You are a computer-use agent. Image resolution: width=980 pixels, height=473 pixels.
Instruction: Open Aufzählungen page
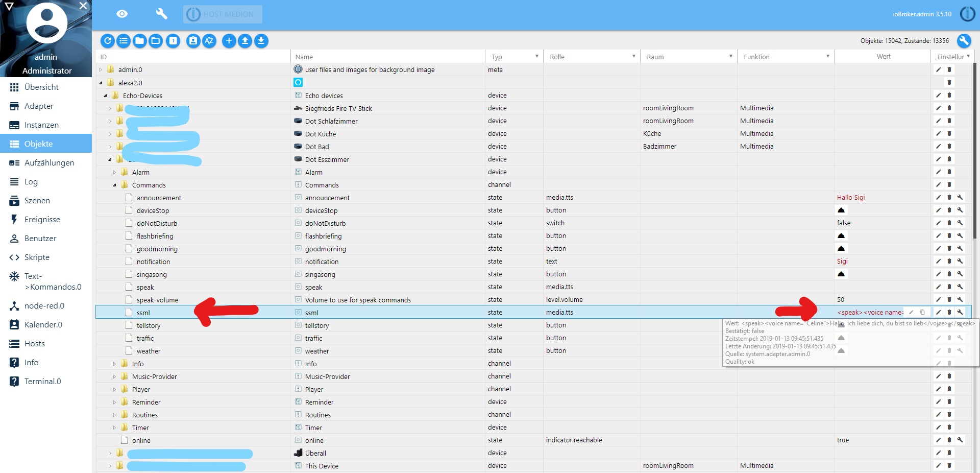46,163
